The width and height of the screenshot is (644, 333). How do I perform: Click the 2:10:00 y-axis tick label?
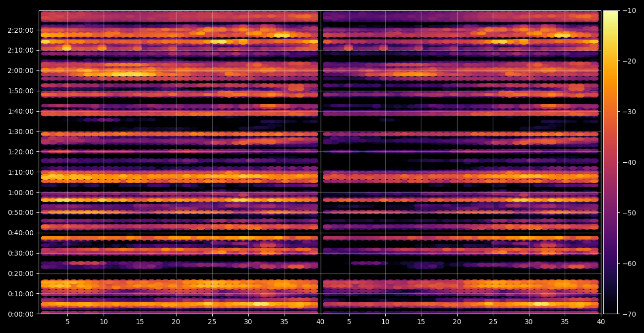21,50
